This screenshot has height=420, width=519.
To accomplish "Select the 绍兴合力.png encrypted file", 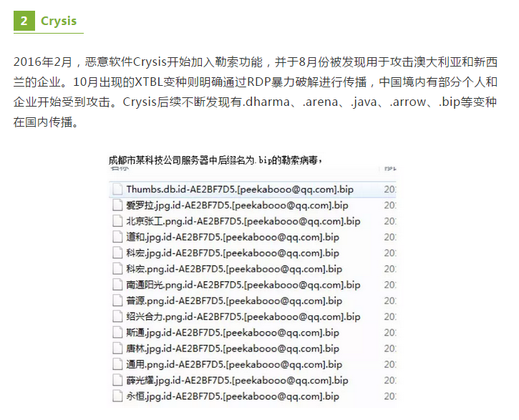I will coord(243,316).
